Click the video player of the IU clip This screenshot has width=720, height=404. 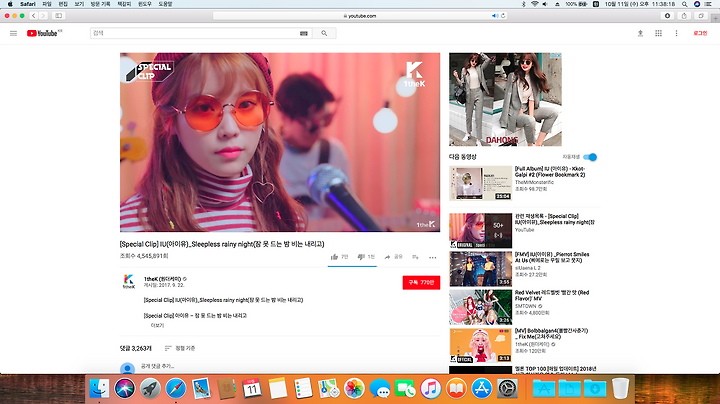(280, 142)
